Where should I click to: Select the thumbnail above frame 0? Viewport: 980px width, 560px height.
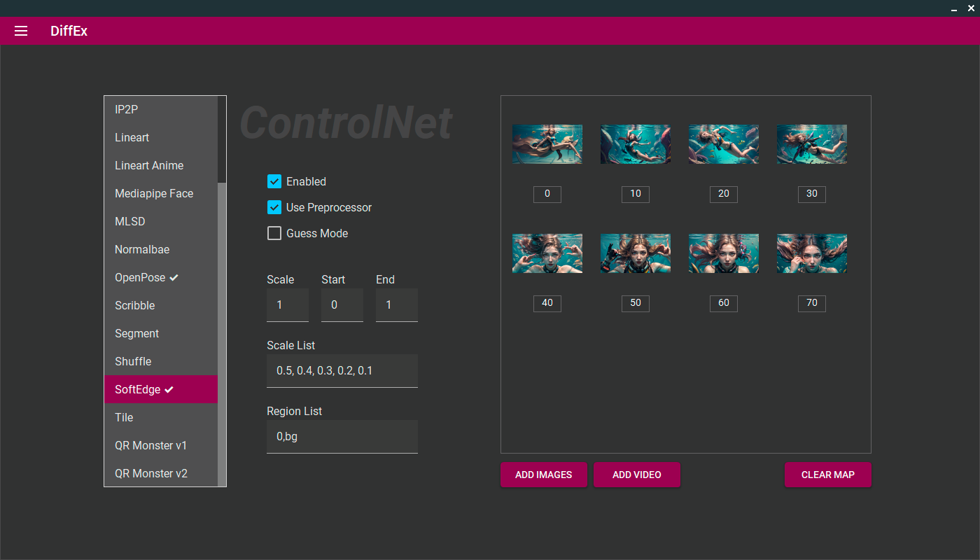click(547, 144)
